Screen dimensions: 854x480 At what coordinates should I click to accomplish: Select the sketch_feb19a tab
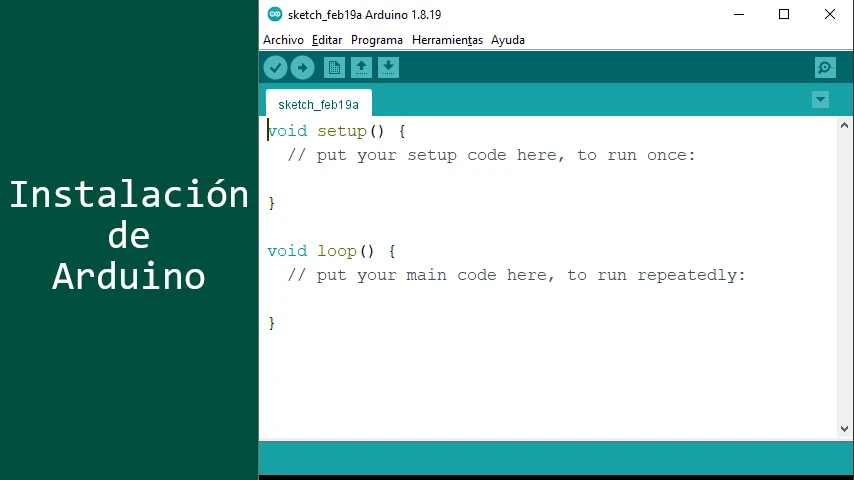point(318,104)
